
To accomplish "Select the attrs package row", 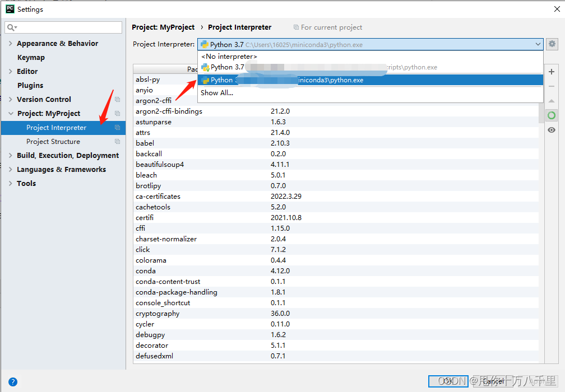I will (336, 133).
